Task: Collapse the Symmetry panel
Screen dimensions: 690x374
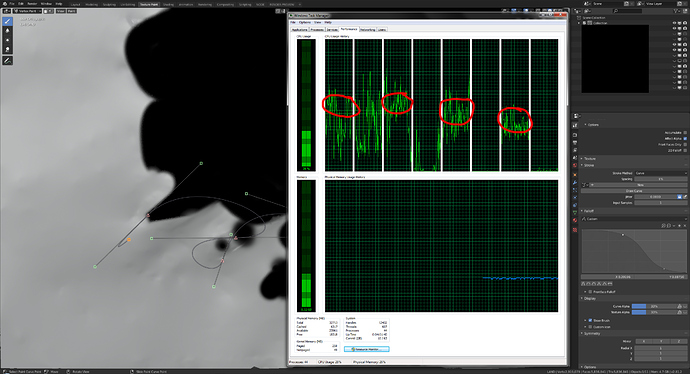Action: (592, 334)
